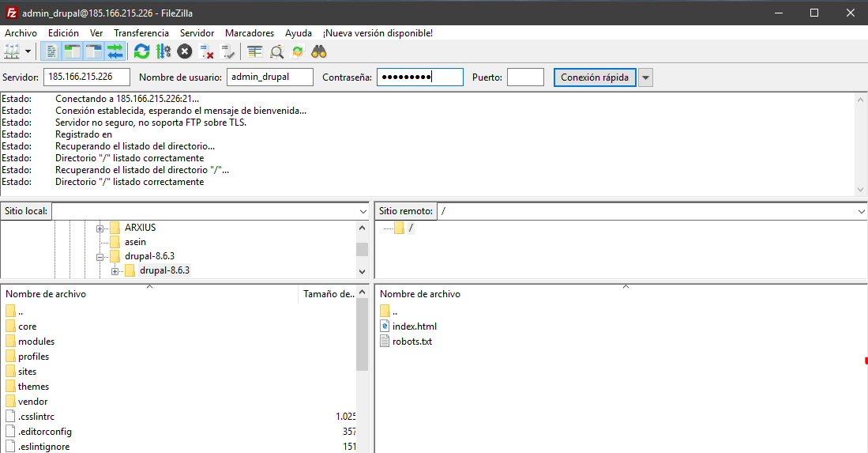
Task: Select the profiles folder
Action: pyautogui.click(x=33, y=357)
